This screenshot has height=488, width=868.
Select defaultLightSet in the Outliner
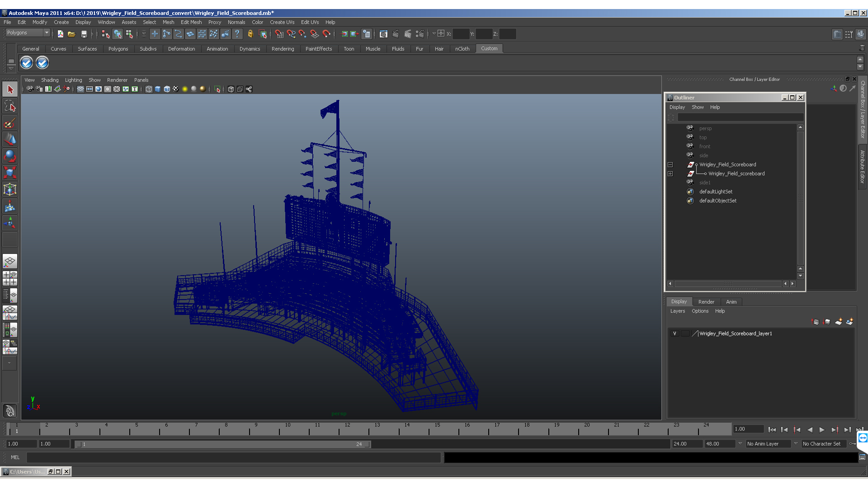click(716, 192)
